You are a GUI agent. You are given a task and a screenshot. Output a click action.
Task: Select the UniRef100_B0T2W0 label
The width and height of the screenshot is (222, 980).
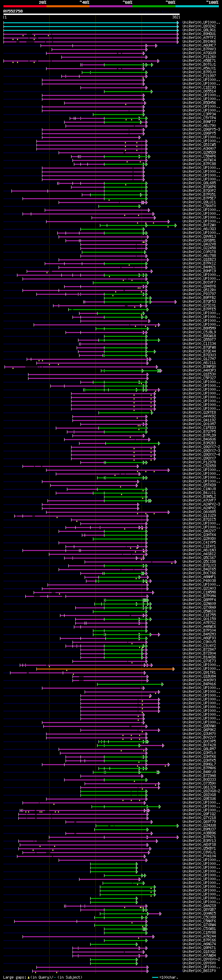[199, 225]
